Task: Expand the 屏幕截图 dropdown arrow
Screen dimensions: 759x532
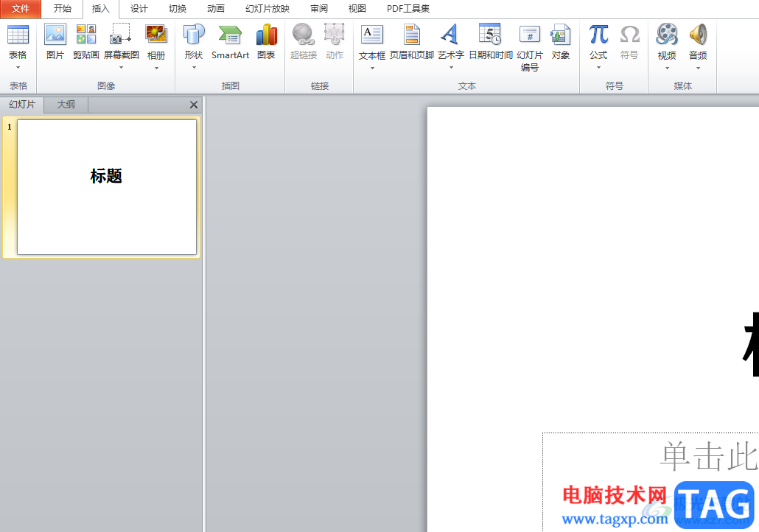Action: tap(121, 67)
